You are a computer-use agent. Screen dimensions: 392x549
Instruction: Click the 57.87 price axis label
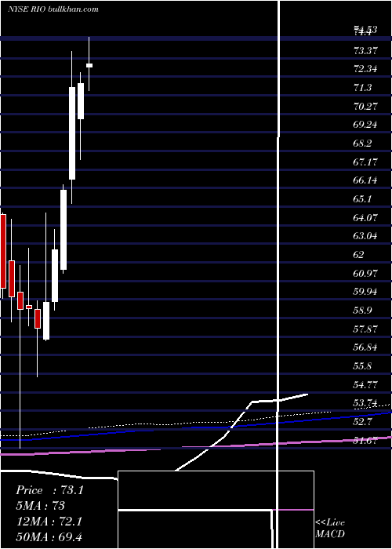coord(365,329)
